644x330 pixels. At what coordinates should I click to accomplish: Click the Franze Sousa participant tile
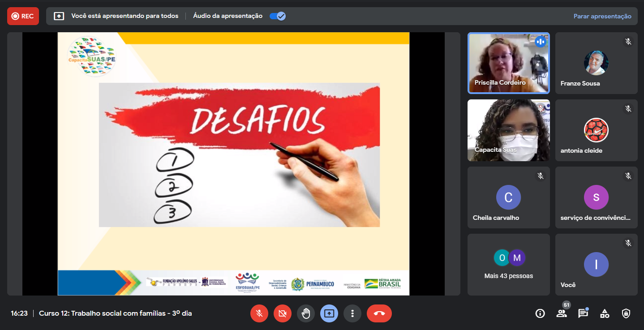pyautogui.click(x=596, y=63)
